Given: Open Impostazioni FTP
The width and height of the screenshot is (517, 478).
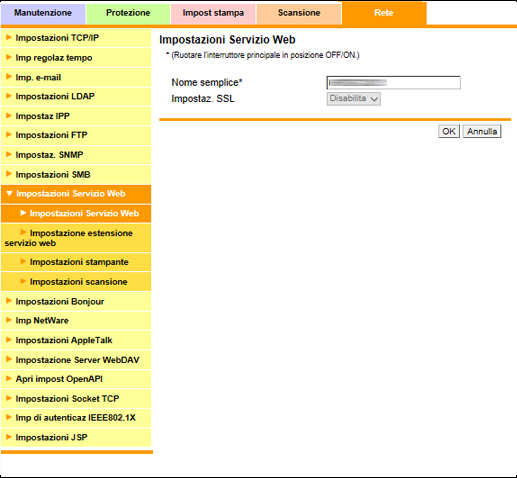Looking at the screenshot, I should click(x=76, y=135).
